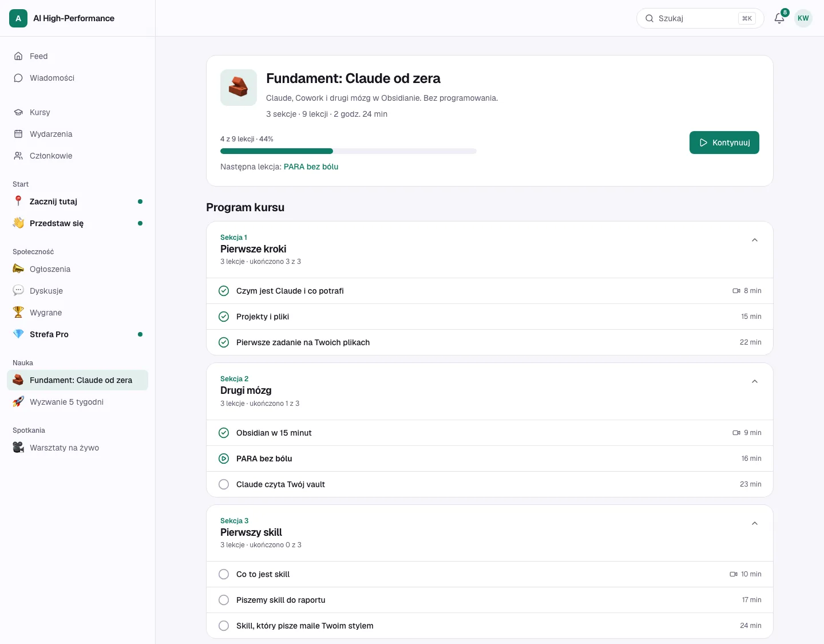Click the AI High-Performance community name
The width and height of the screenshot is (824, 644).
74,18
